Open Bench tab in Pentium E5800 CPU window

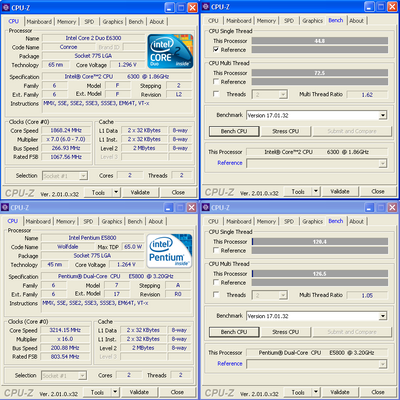point(135,221)
